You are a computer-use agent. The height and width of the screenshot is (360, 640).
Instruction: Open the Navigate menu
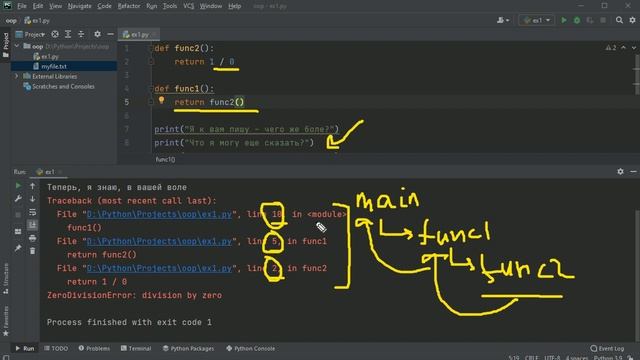click(x=79, y=6)
